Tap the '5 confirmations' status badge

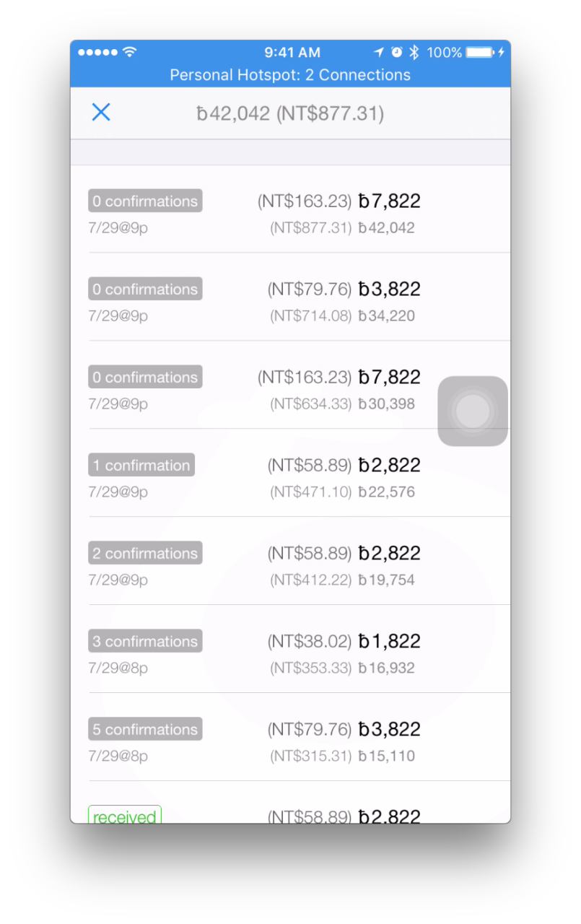click(145, 729)
